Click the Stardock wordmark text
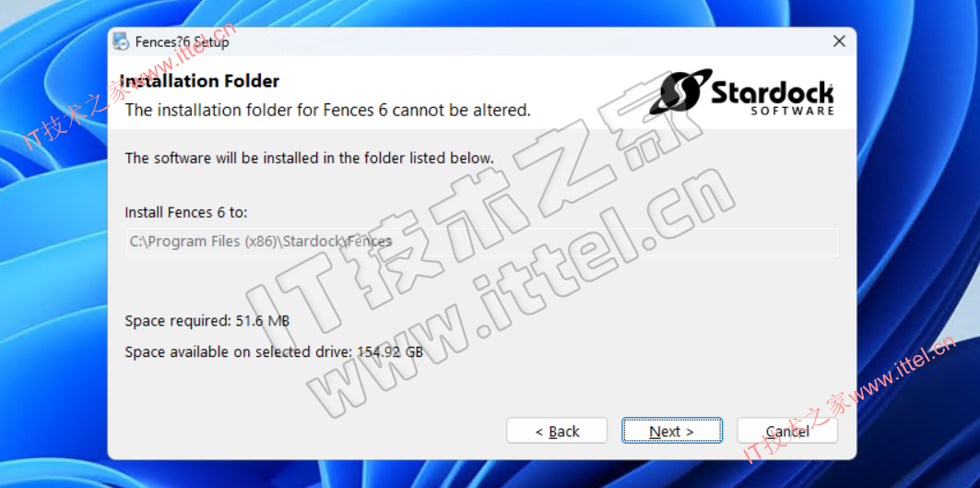Viewport: 980px width, 488px height. click(773, 93)
